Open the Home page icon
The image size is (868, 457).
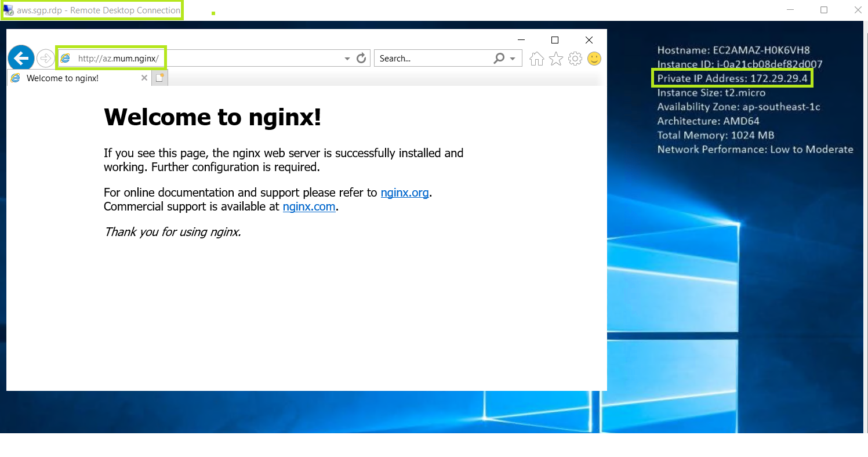pos(537,58)
